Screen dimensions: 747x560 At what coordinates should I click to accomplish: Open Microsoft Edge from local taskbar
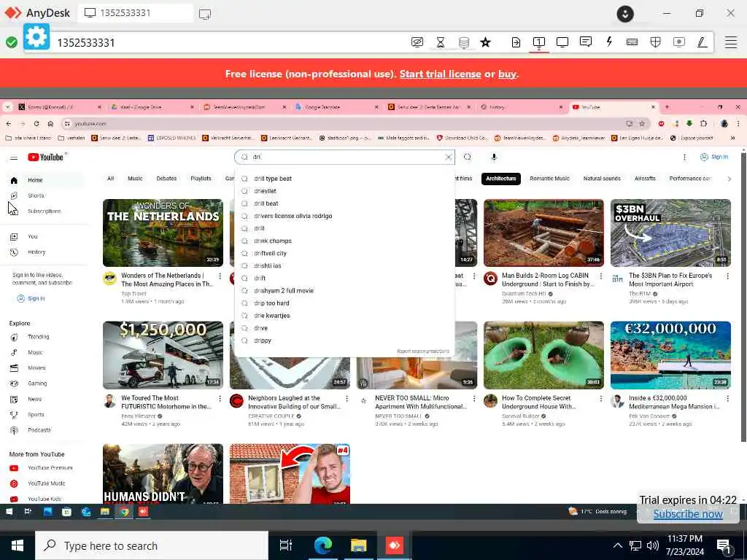323,545
